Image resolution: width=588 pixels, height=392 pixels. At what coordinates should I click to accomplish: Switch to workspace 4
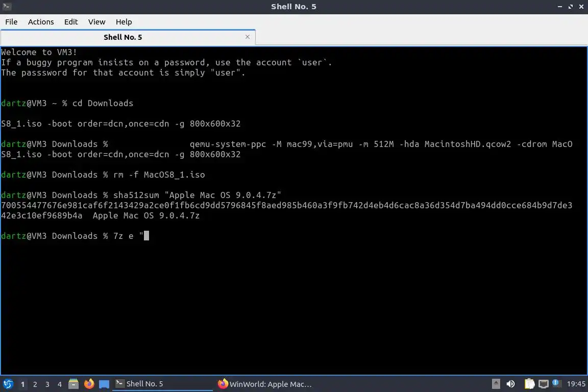point(60,384)
